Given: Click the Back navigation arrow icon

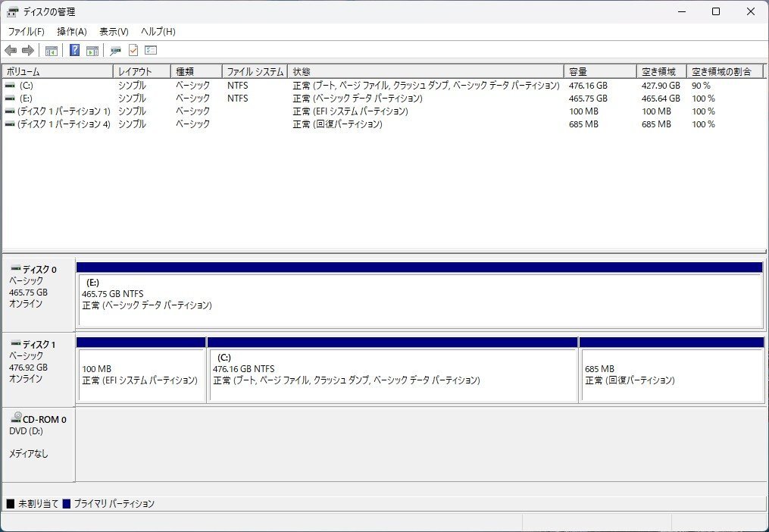Looking at the screenshot, I should coord(11,50).
